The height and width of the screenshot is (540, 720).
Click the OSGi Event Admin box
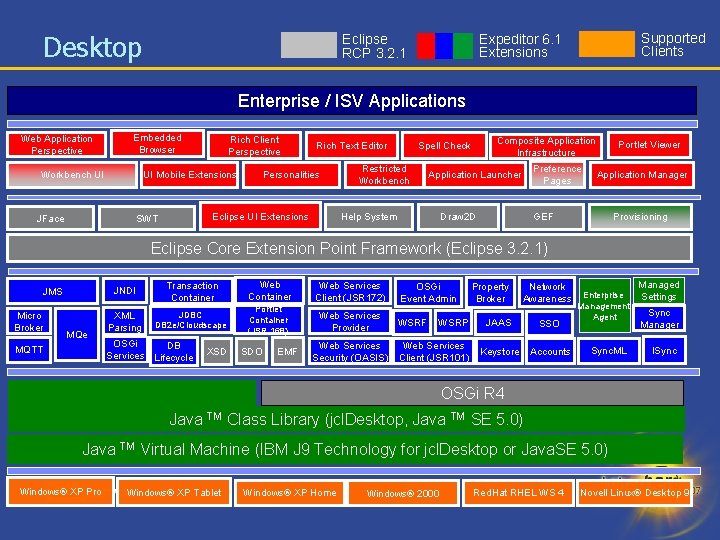[x=428, y=292]
